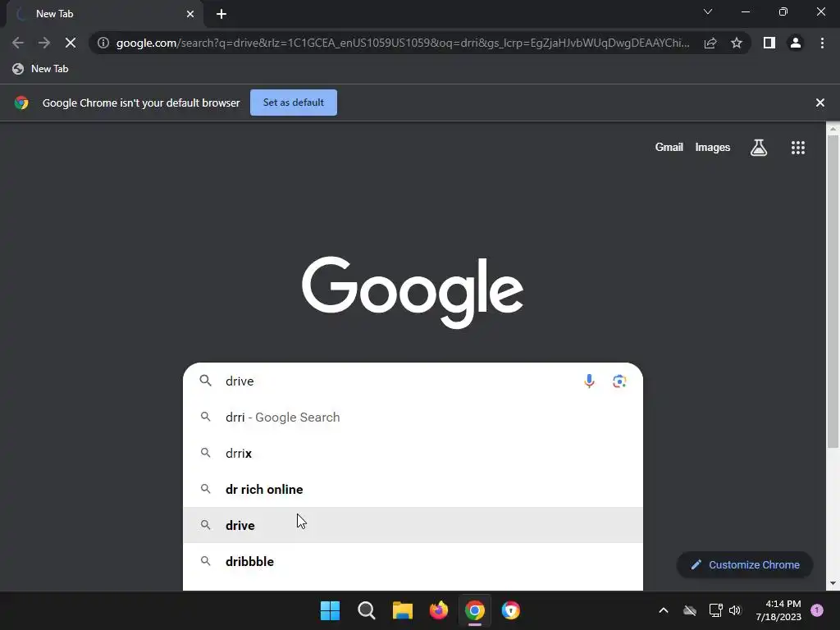Open the tab search dropdown arrow

[x=708, y=11]
